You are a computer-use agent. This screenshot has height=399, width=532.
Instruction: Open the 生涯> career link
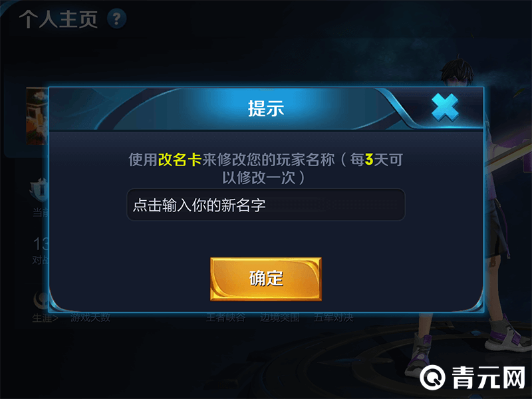click(x=45, y=318)
